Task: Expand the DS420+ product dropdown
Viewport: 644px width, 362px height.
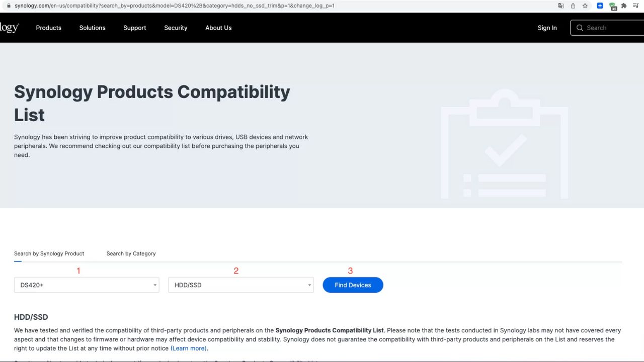Action: [87, 285]
